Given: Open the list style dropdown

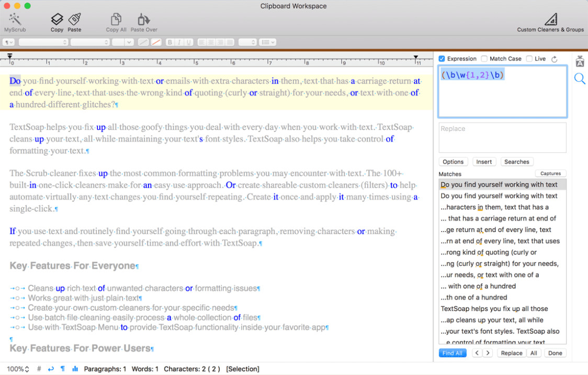Looking at the screenshot, I should tap(268, 42).
